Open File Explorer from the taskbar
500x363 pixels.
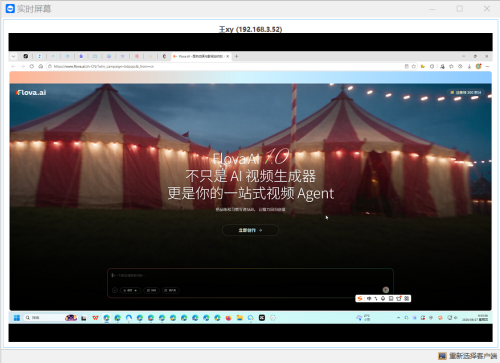click(240, 318)
